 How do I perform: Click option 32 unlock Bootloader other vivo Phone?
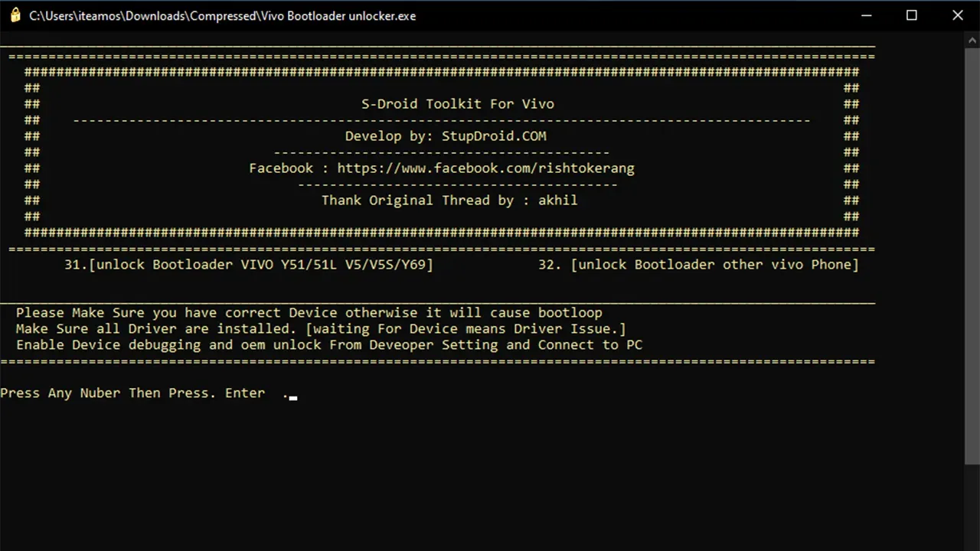pyautogui.click(x=698, y=265)
